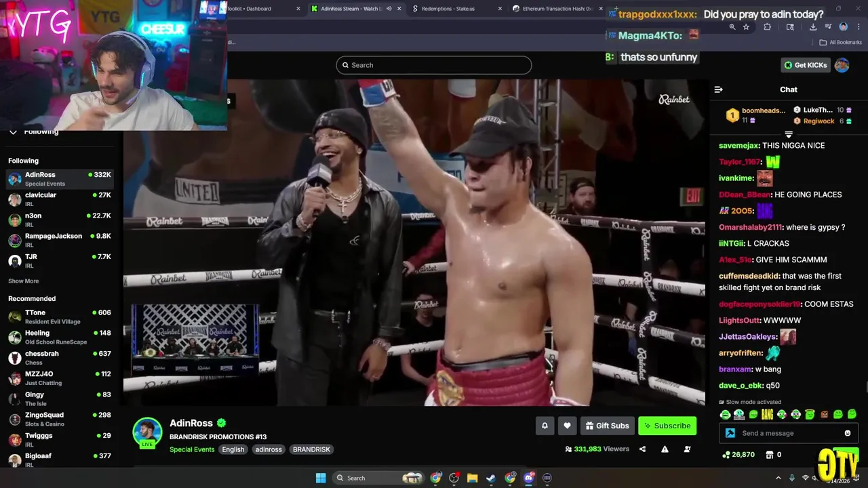Expand the gift leaderboard handle
The image size is (868, 488).
(789, 134)
